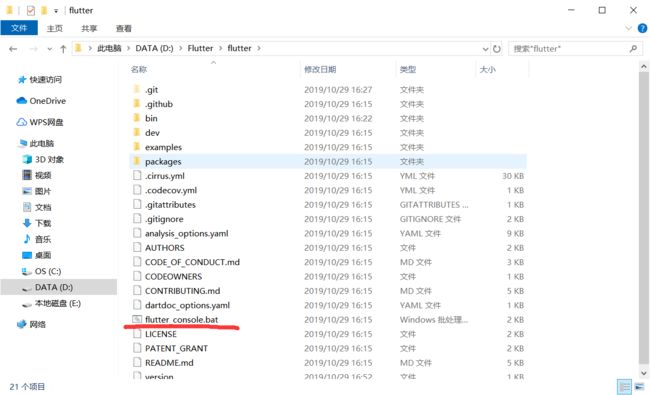Select 快速访问 in the navigation pane
Viewport: 650px width, 395px height.
click(45, 80)
